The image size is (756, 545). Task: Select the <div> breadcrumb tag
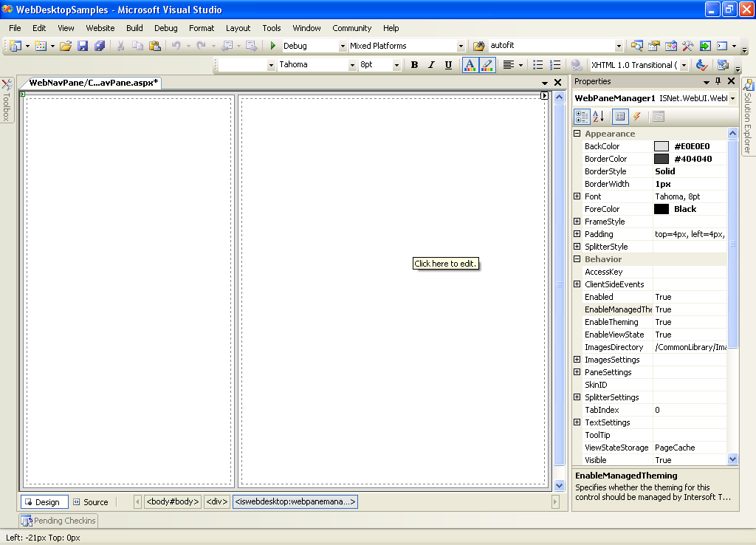pyautogui.click(x=217, y=502)
